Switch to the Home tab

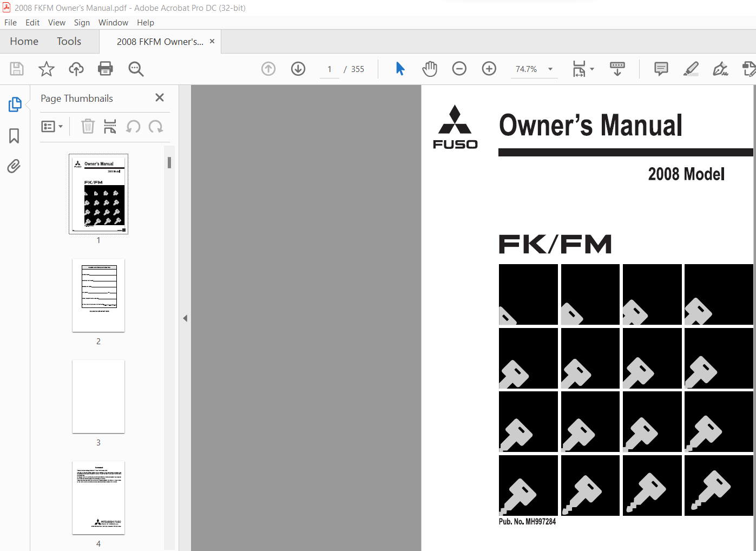coord(24,42)
